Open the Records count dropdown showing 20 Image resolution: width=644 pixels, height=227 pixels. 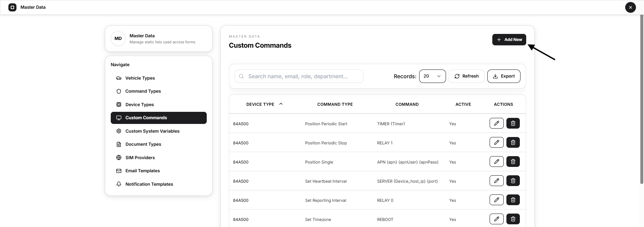[432, 76]
